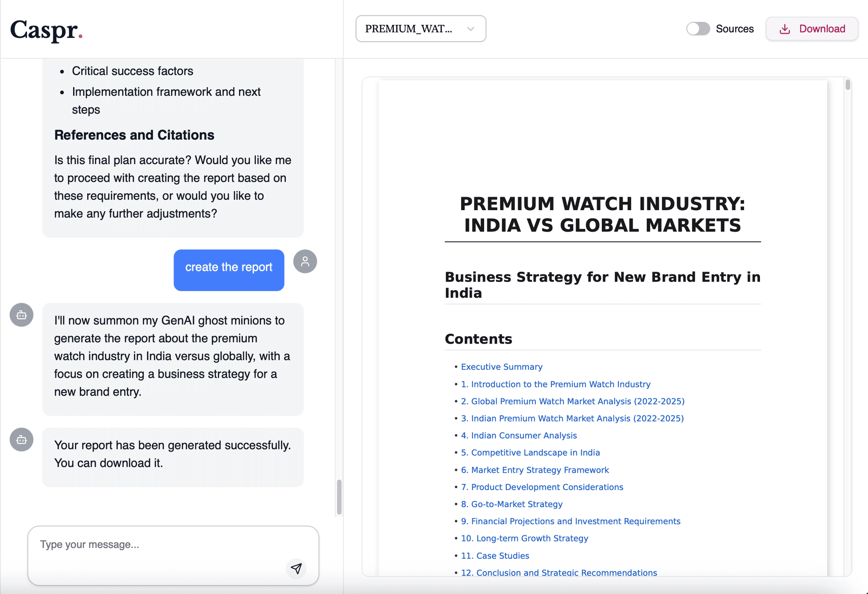Click bot avatar beside 'summon my GenAI' message

point(22,315)
